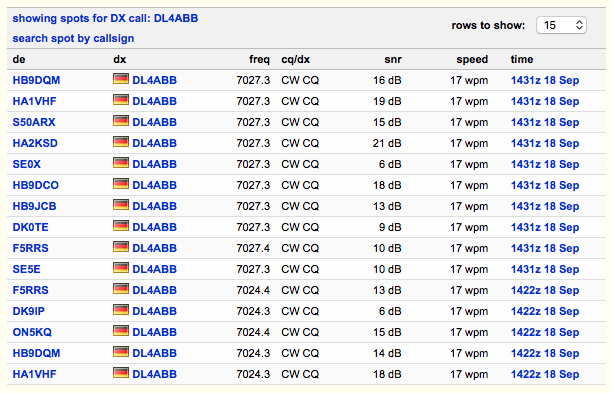Open spotter SE0X link

(27, 164)
